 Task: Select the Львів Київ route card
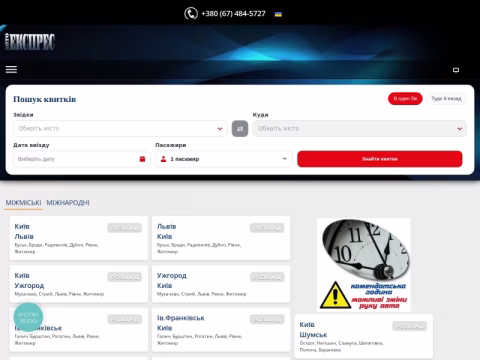pyautogui.click(x=221, y=238)
